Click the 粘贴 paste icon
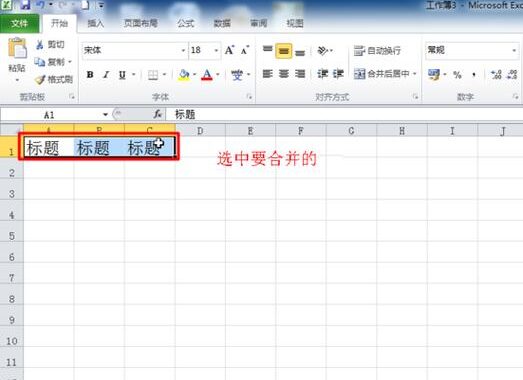This screenshot has height=380, width=523. (x=17, y=49)
